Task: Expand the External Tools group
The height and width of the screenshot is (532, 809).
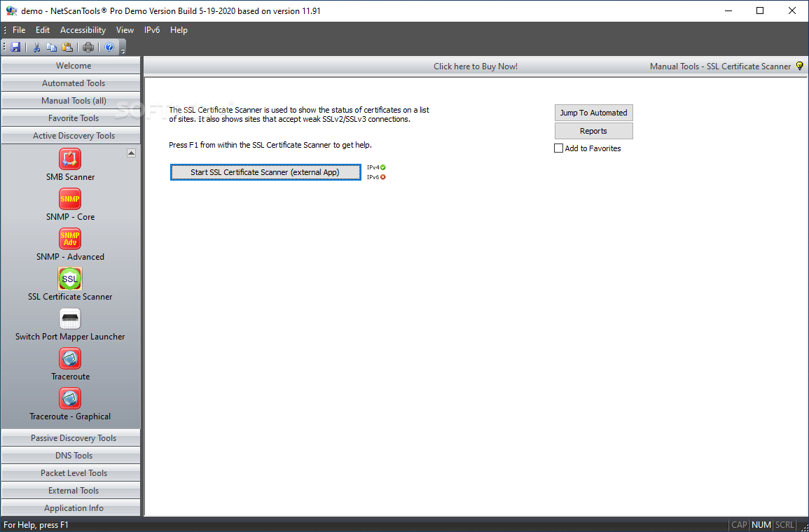Action: 71,491
